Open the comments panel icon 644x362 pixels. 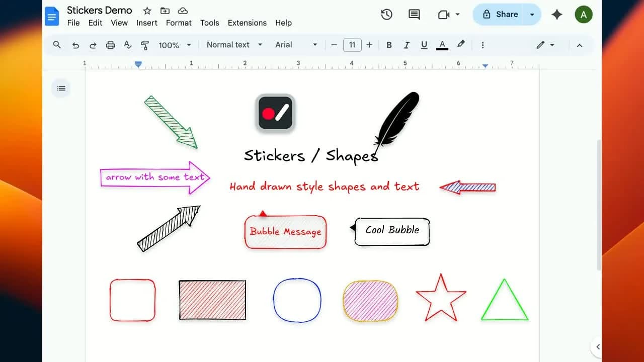coord(414,15)
